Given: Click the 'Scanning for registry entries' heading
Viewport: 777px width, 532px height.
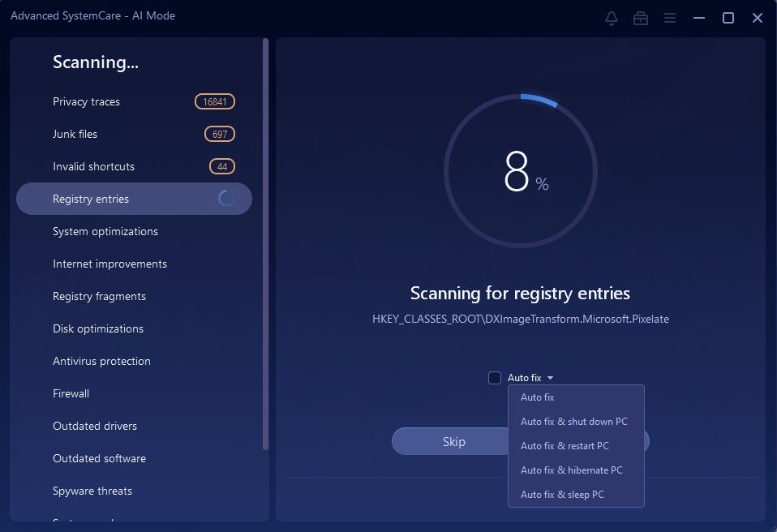Looking at the screenshot, I should [521, 294].
